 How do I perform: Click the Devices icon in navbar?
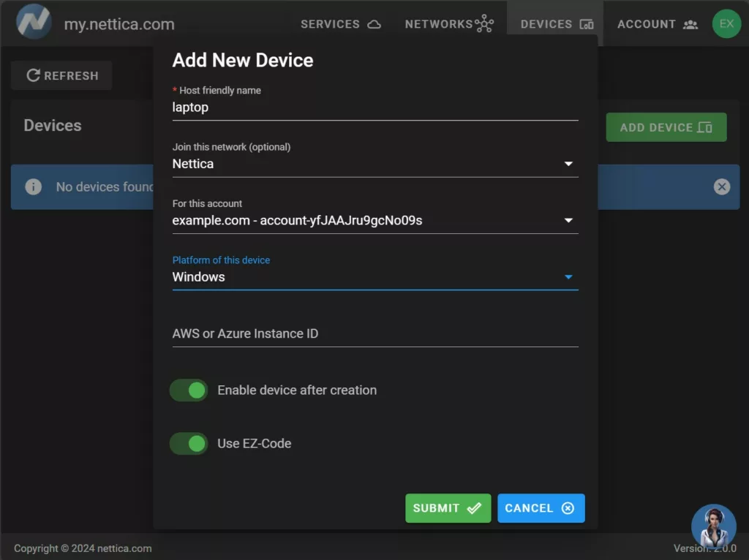point(587,24)
